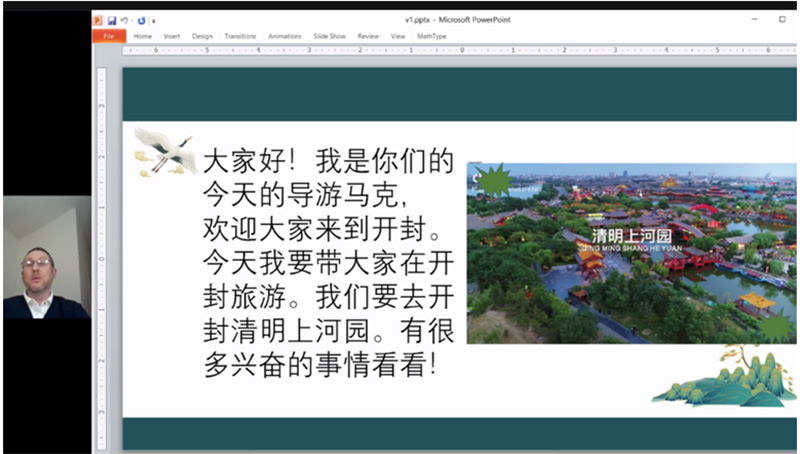Click the Save icon in Quick Access Toolbar

pos(112,20)
